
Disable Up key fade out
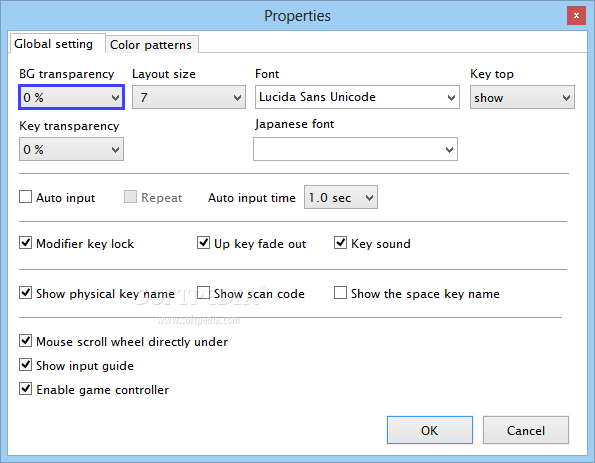coord(203,243)
